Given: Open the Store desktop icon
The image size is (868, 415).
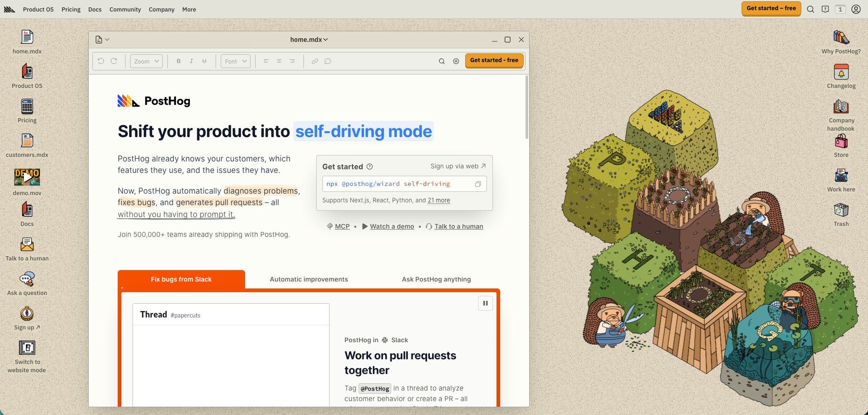Looking at the screenshot, I should point(841,141).
